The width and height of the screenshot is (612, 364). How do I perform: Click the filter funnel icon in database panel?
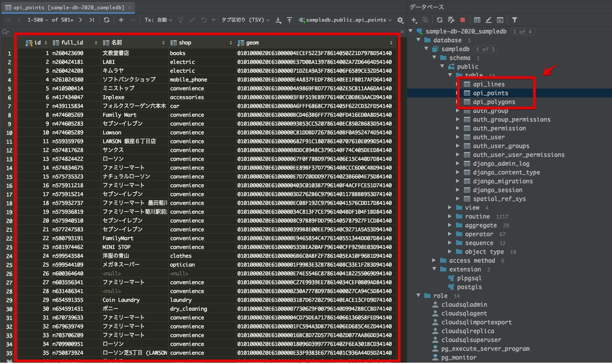tap(515, 20)
